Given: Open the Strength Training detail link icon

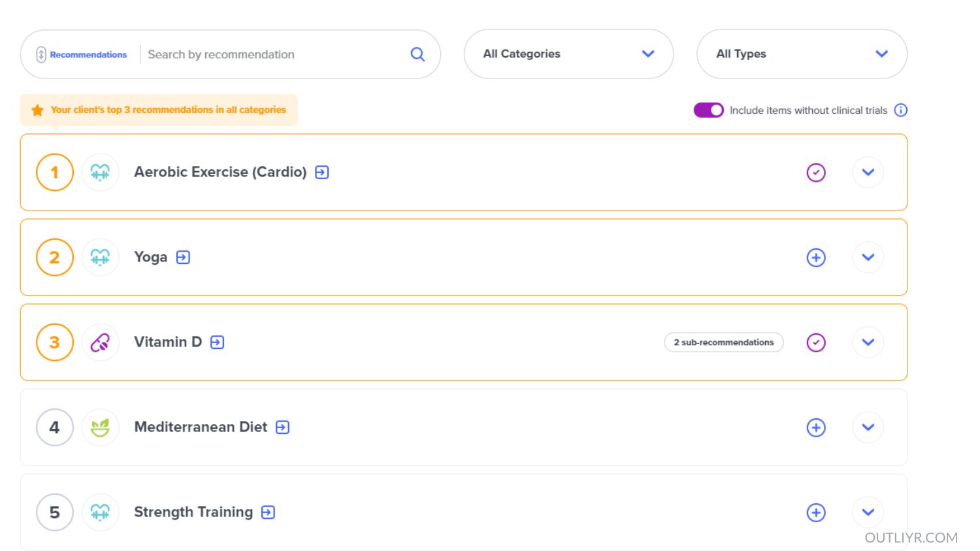Looking at the screenshot, I should 267,512.
